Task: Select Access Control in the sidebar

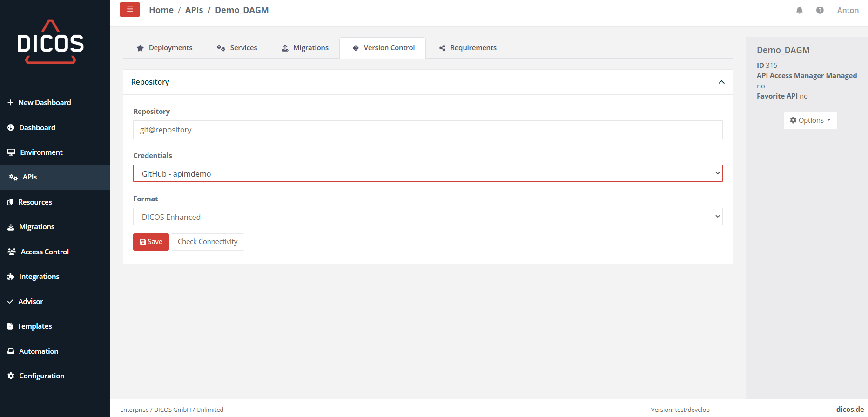Action: pos(45,252)
